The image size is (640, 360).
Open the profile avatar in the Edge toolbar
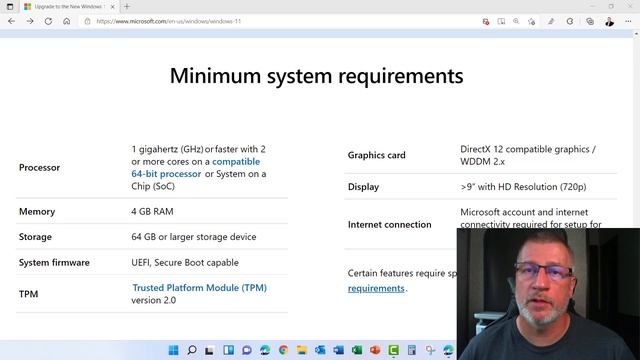tap(609, 21)
